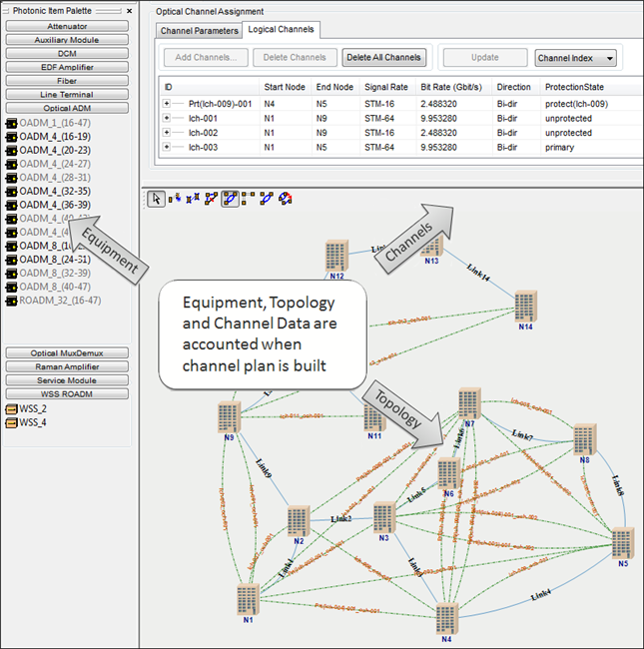Open the Auxiliary Module palette section
The height and width of the screenshot is (649, 644).
(67, 40)
